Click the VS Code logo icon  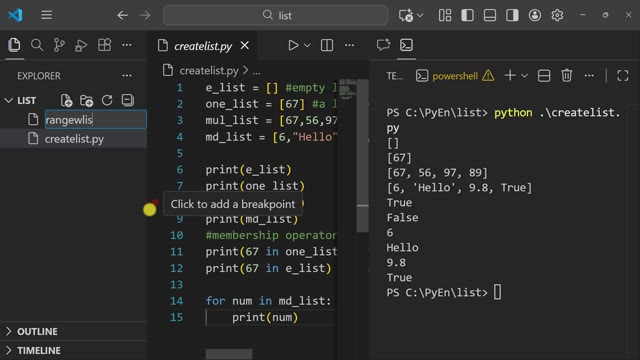click(x=15, y=15)
